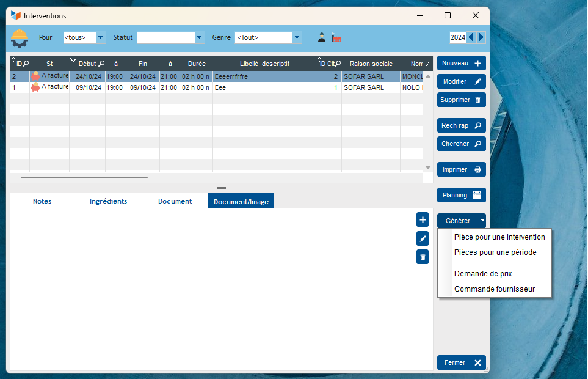Choose 'Commande fournisseur' from the menu
This screenshot has width=588, height=379.
(x=495, y=289)
